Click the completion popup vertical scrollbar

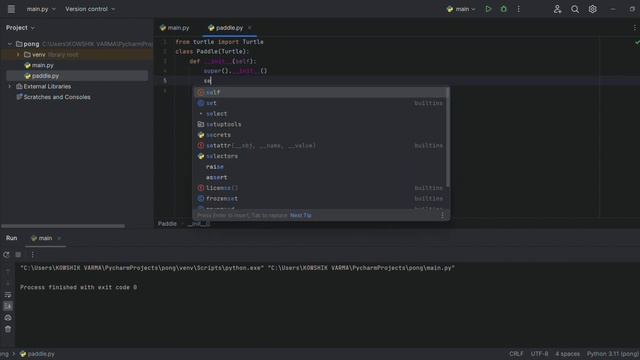pos(448,137)
